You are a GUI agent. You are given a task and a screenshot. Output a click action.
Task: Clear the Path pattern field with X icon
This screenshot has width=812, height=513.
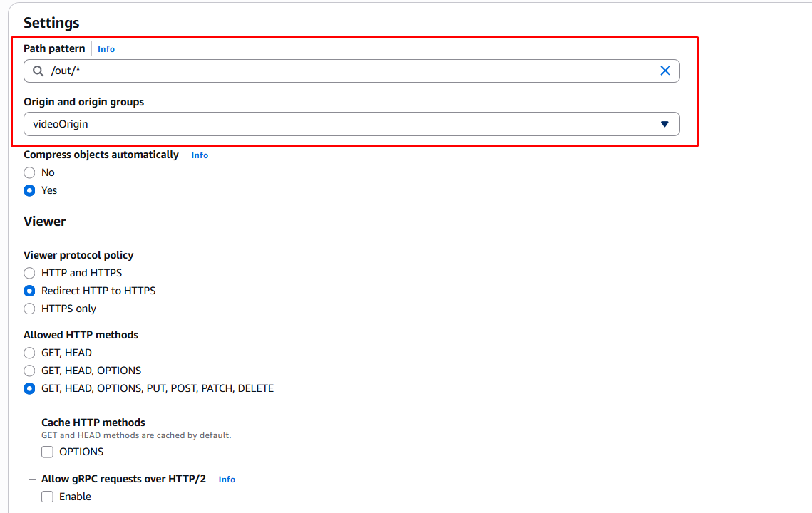tap(664, 71)
